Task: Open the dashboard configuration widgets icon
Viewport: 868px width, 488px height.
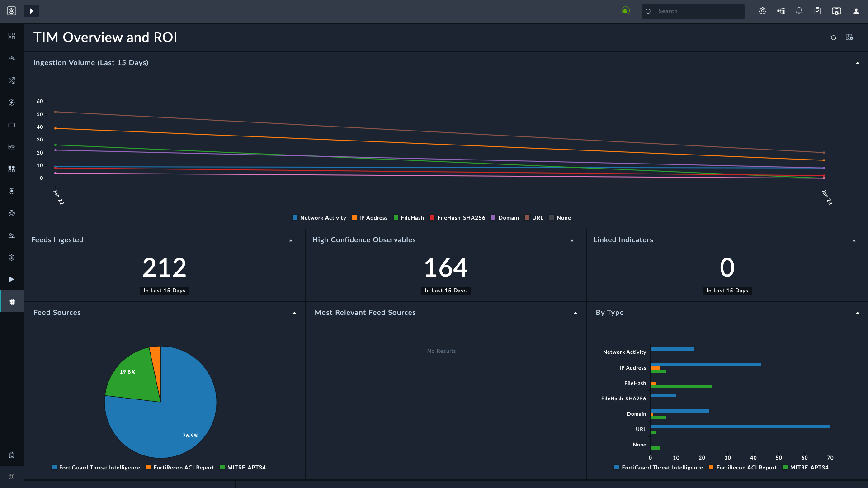Action: (849, 38)
